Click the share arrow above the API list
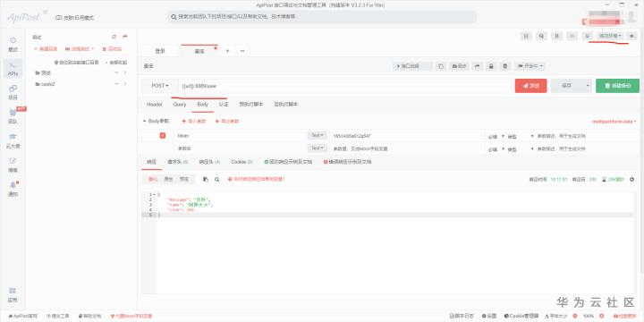This screenshot has height=322, width=644. [125, 37]
